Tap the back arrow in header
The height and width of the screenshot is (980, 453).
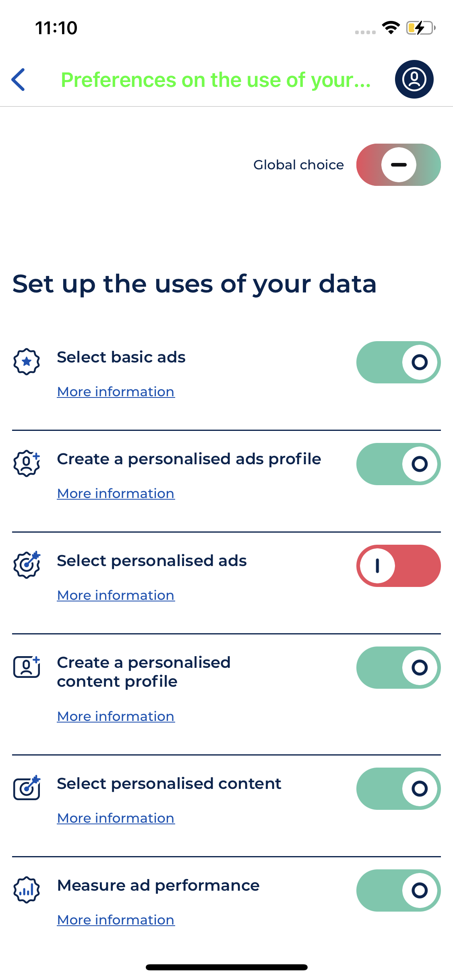(19, 80)
